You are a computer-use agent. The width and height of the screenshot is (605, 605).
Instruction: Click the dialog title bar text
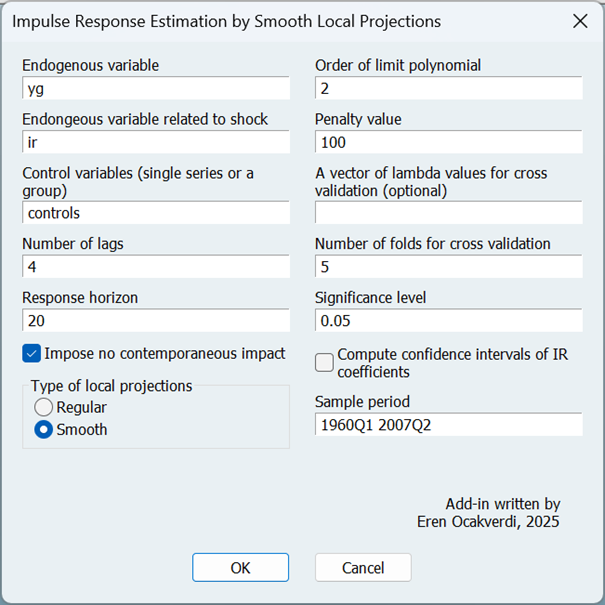point(226,21)
